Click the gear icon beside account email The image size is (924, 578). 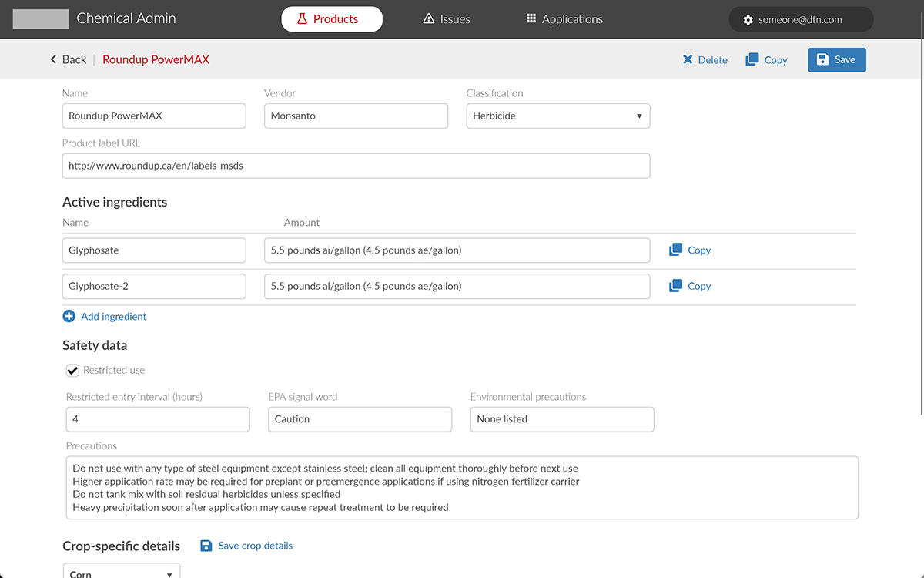click(748, 20)
